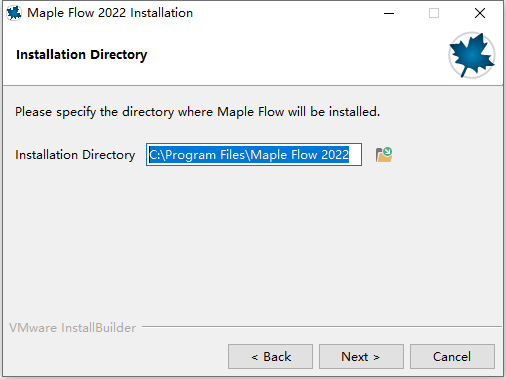The image size is (506, 379).
Task: Click the blank space after the path text in the field
Action: click(x=355, y=155)
